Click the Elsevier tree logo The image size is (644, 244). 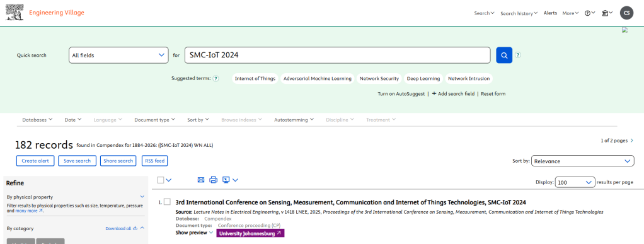tap(14, 13)
